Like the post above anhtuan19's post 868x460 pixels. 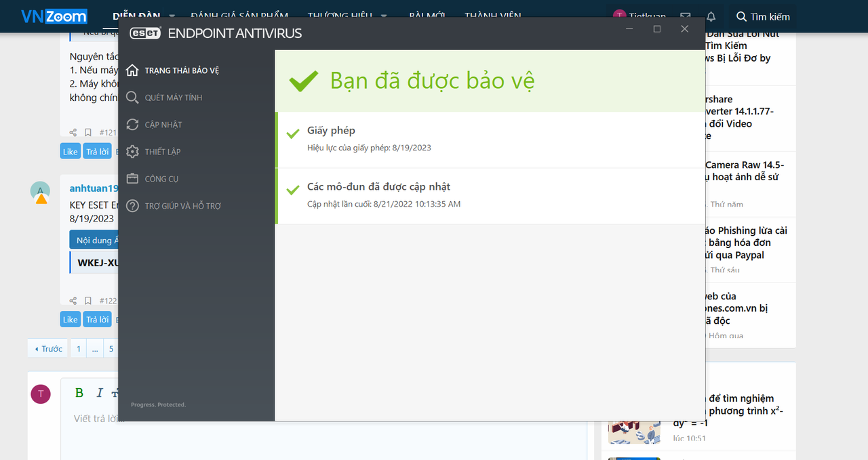tap(71, 152)
